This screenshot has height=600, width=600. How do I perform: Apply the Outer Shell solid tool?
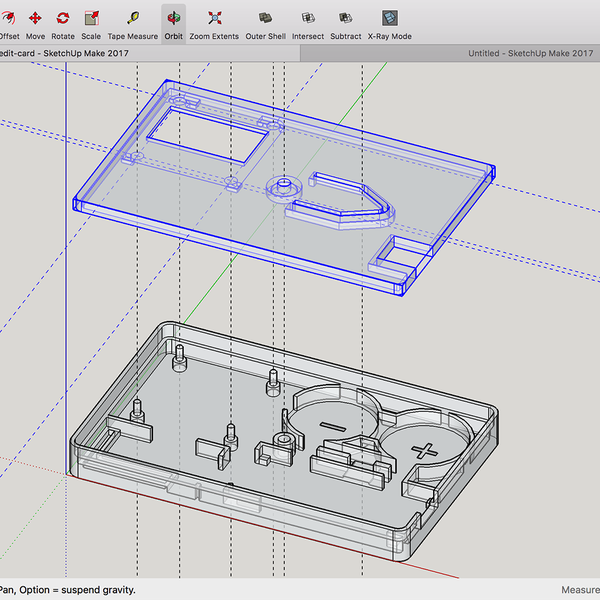(265, 19)
